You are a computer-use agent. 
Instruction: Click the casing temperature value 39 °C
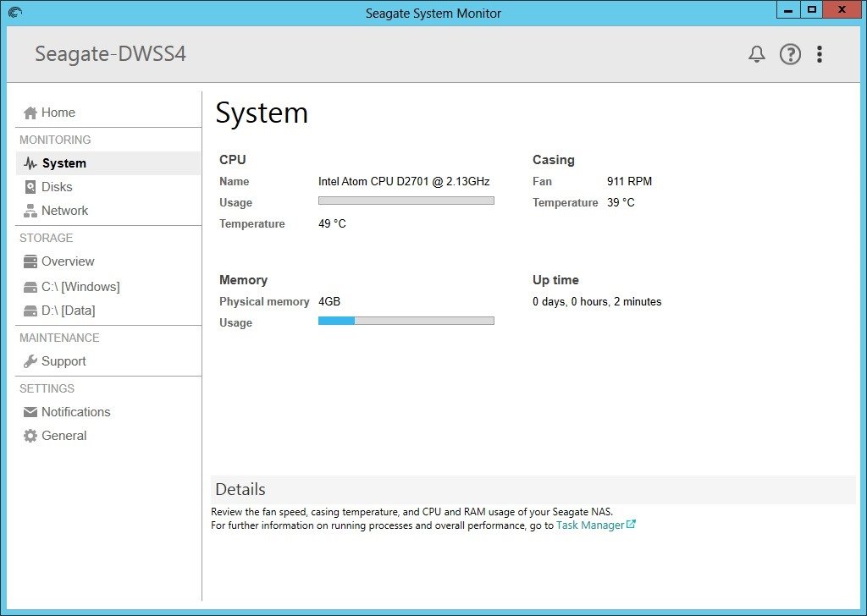point(621,203)
